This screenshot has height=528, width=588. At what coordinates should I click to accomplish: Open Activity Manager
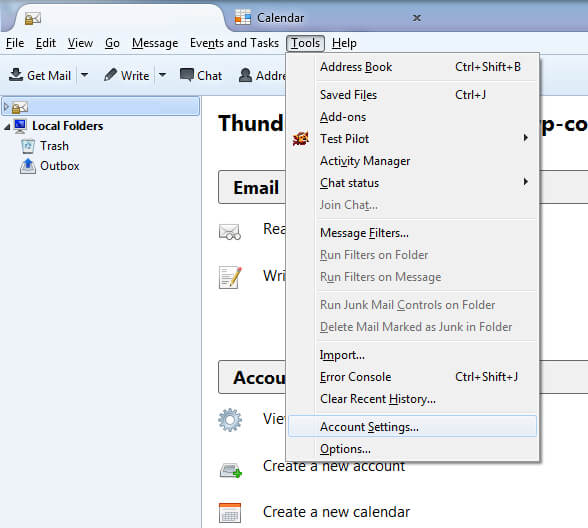tap(412, 161)
